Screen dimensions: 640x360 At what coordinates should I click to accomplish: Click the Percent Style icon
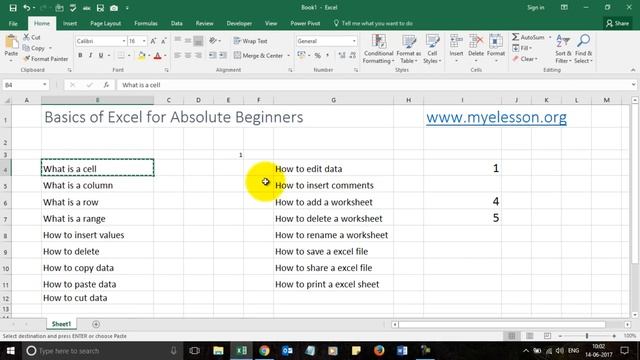point(318,56)
